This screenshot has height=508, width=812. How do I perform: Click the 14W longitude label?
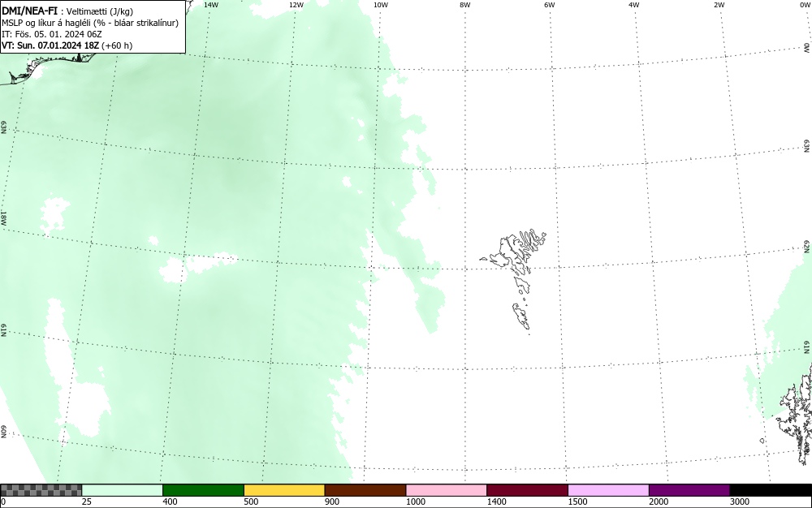pos(211,5)
